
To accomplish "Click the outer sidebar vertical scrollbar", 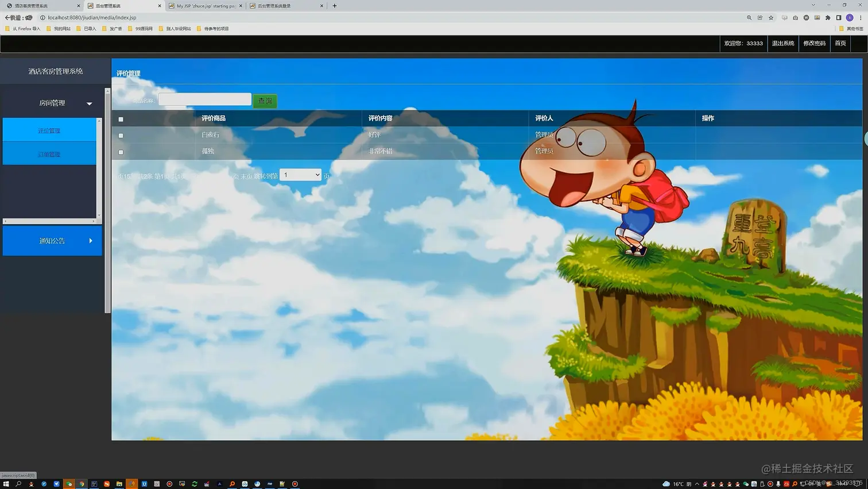I will pyautogui.click(x=107, y=201).
